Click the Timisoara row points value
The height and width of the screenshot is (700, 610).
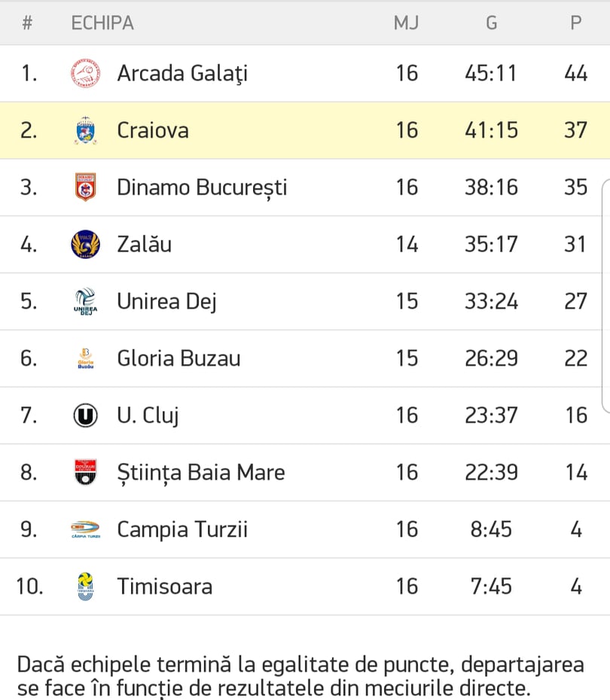point(575,586)
